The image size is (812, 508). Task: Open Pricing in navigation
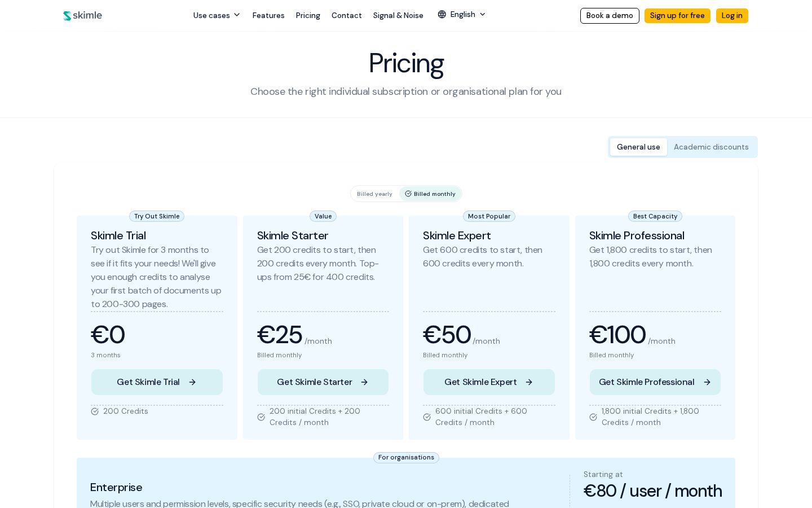308,16
